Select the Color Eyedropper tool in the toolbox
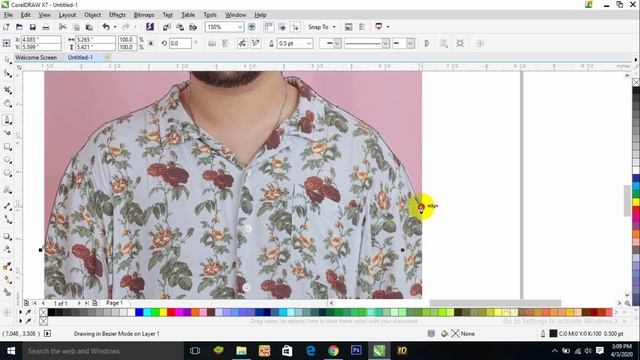The height and width of the screenshot is (360, 640). click(7, 267)
